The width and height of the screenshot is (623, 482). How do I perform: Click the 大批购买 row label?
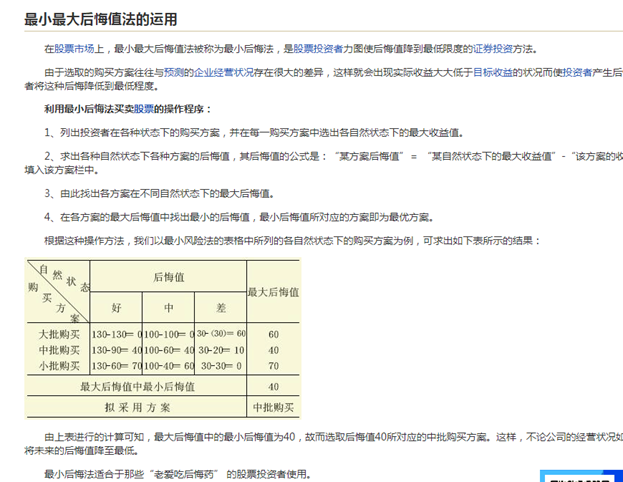(x=59, y=333)
